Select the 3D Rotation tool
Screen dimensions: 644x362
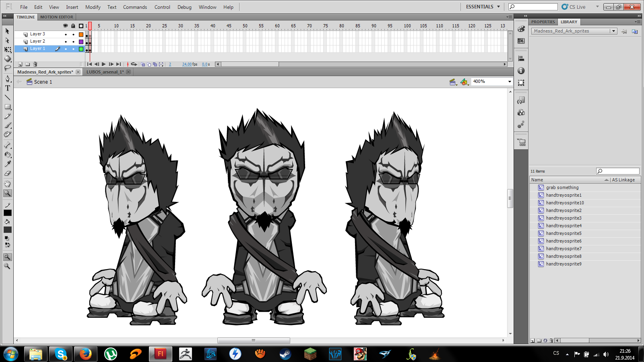[7, 59]
